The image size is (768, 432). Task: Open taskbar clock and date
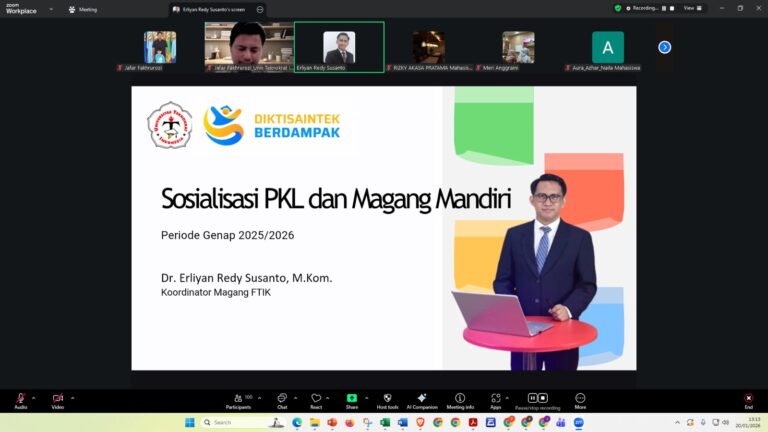coord(748,422)
